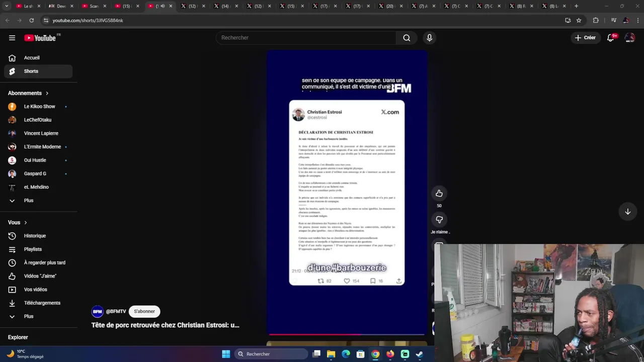Image resolution: width=644 pixels, height=362 pixels.
Task: Switch to the "Deve" browser tab
Action: point(61,6)
